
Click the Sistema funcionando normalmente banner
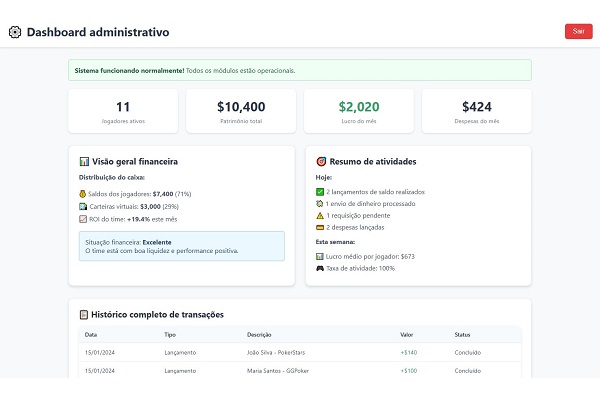coord(300,70)
